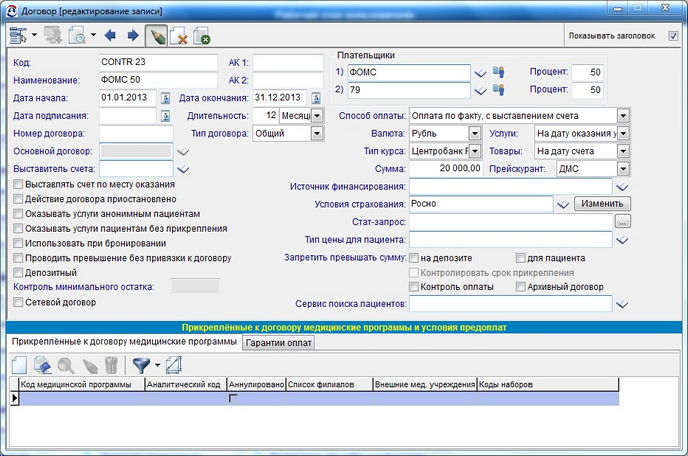The image size is (688, 456).
Task: Click the magnifier view icon in lower toolbar
Action: 66,365
